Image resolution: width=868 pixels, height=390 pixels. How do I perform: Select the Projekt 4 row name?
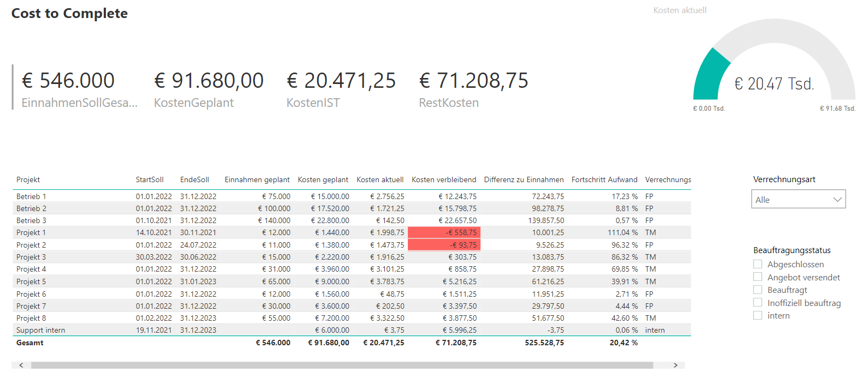click(31, 269)
